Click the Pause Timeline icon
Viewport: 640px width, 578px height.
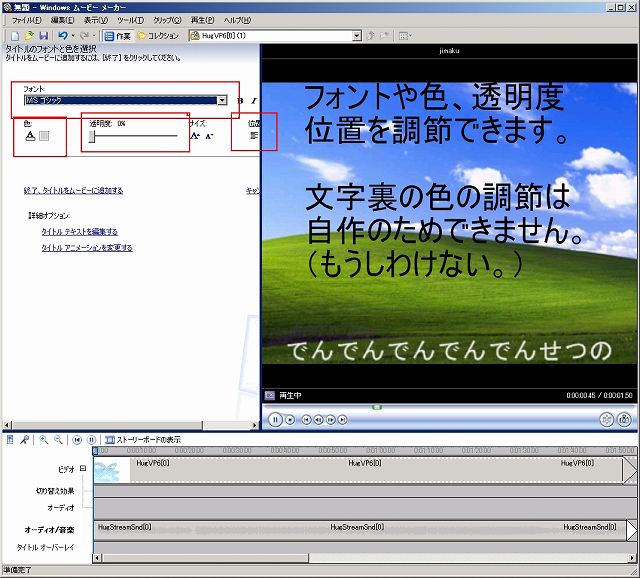tap(91, 440)
